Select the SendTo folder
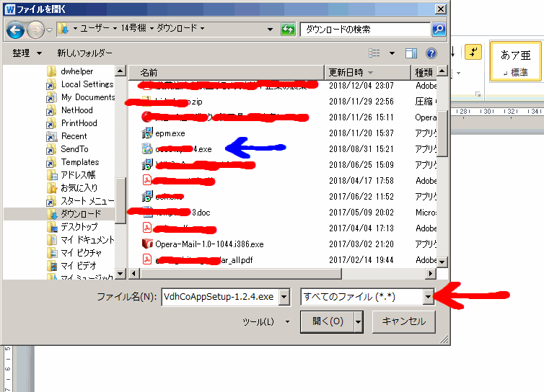The height and width of the screenshot is (392, 544). pos(74,149)
